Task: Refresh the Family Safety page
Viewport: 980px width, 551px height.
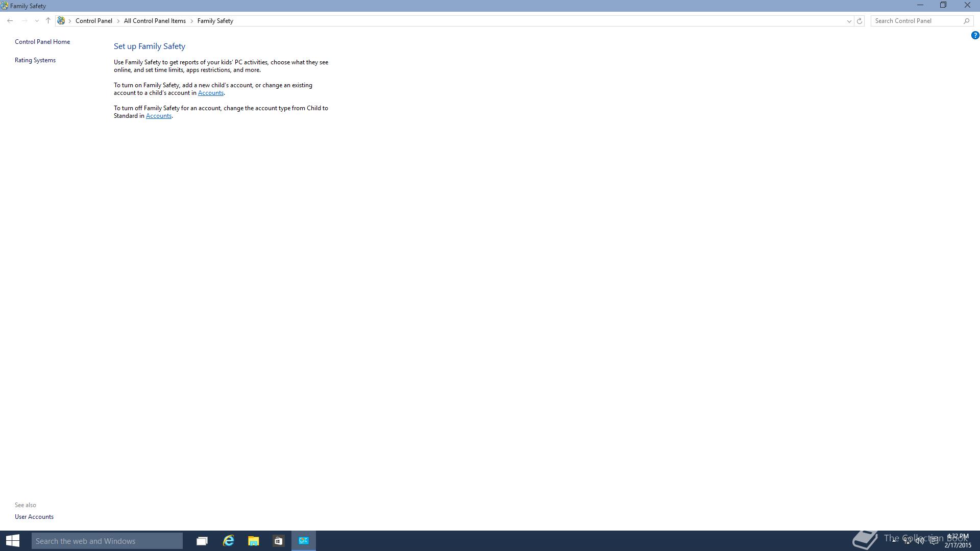Action: coord(860,21)
